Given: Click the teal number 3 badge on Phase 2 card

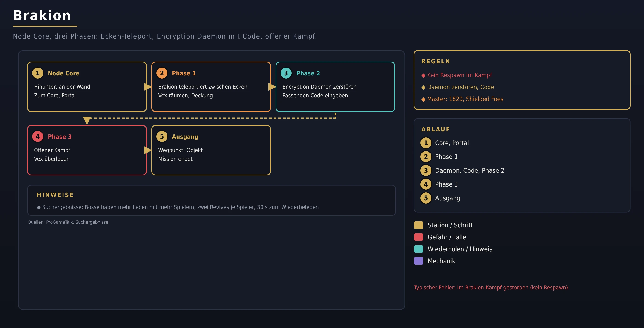Looking at the screenshot, I should coord(286,73).
